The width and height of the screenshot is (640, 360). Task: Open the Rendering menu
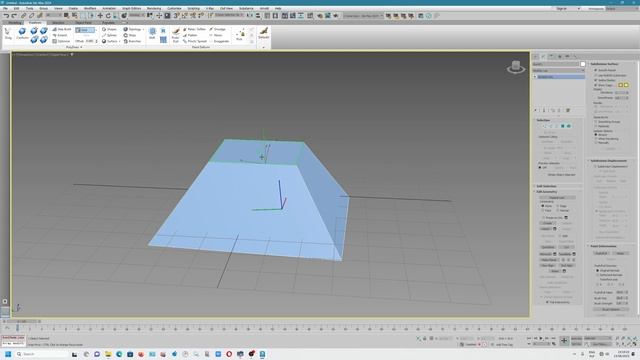click(x=154, y=8)
